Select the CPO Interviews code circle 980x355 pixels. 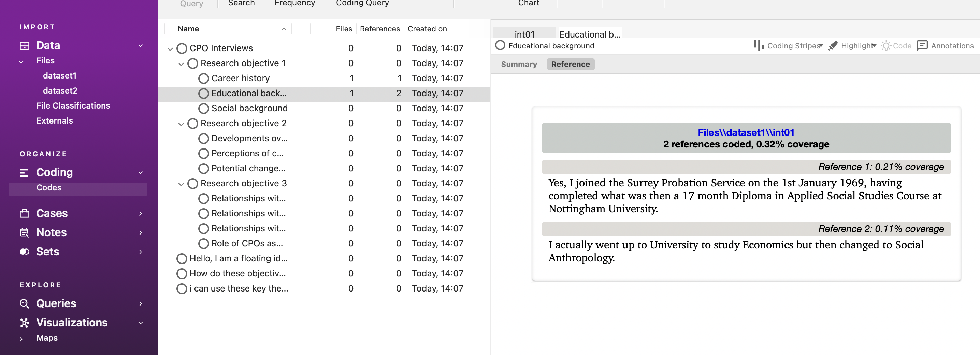pos(182,48)
